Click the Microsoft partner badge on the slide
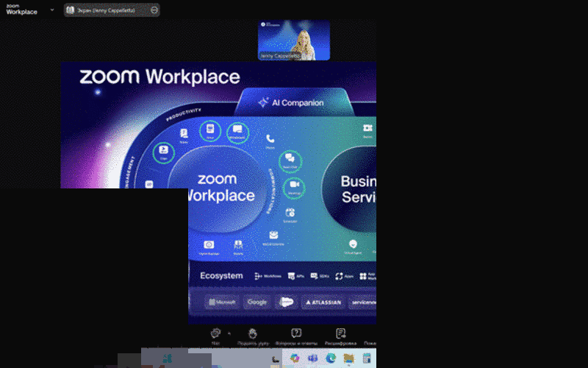Viewport: 588px width, 368px height. tap(222, 302)
